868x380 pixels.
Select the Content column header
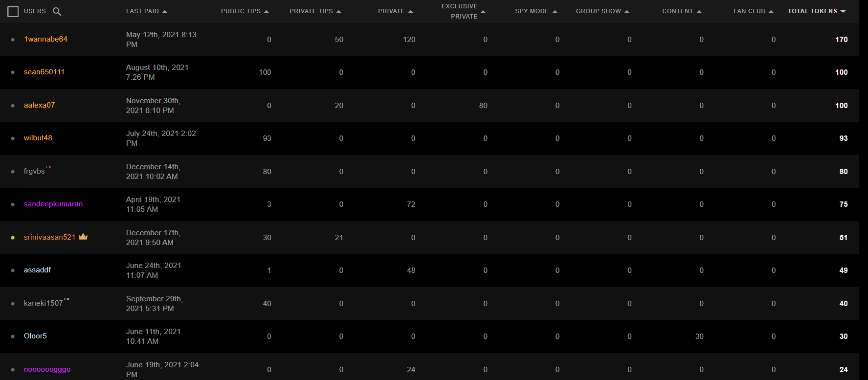tap(677, 11)
